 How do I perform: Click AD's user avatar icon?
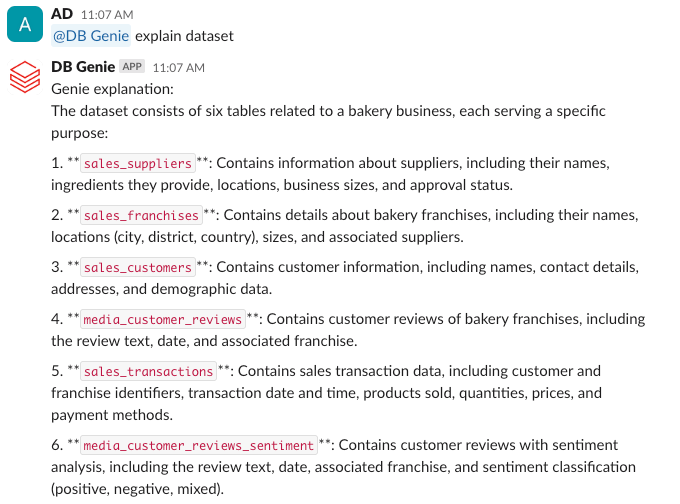25,24
